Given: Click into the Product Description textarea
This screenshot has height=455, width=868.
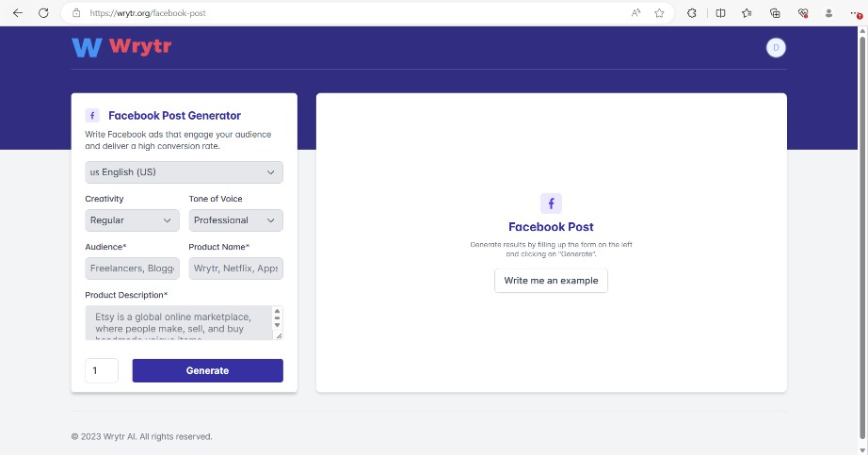Looking at the screenshot, I should [180, 322].
